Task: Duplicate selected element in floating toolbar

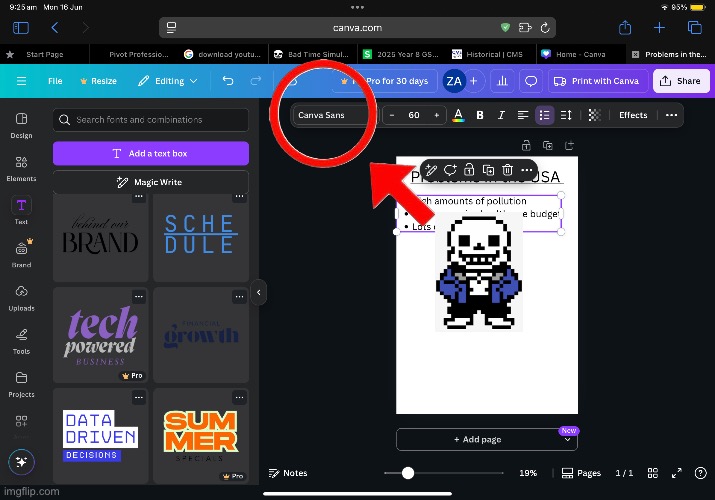Action: (x=488, y=170)
